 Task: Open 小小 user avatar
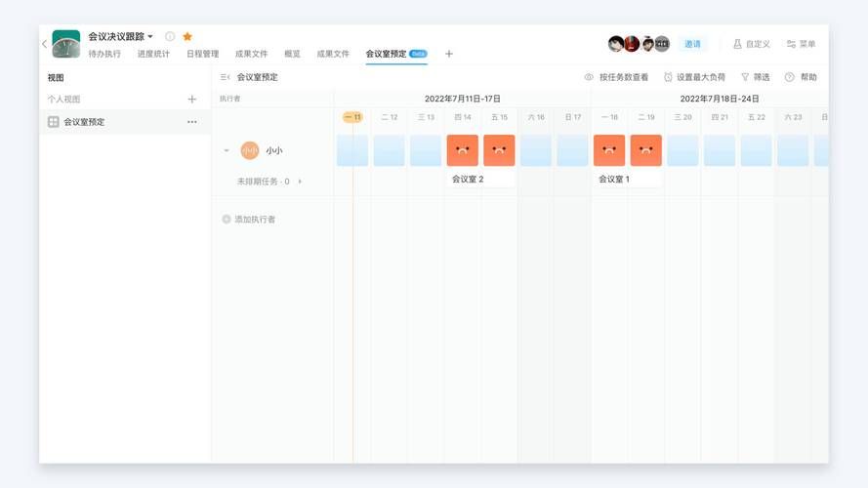point(250,150)
